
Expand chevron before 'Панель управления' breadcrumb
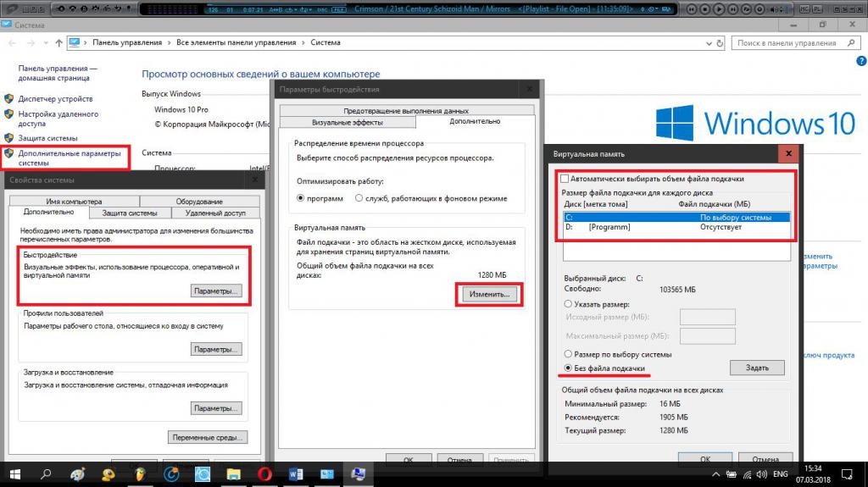click(86, 42)
